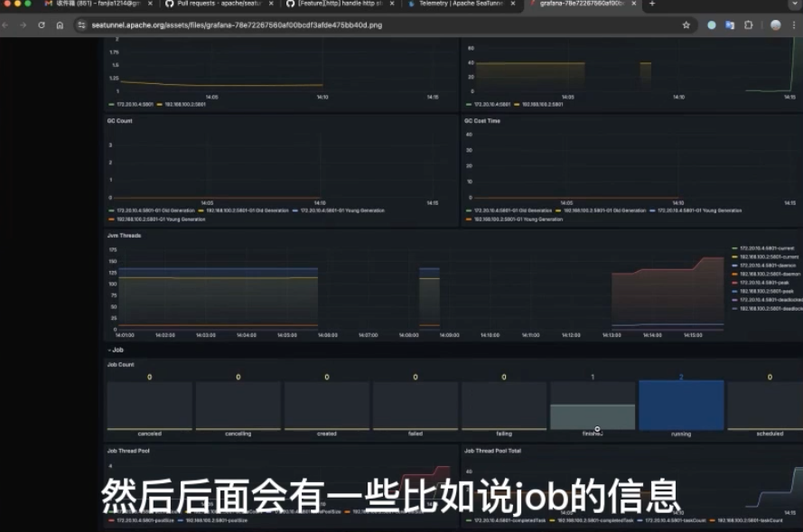
Task: Bookmark this page with the star icon
Action: coord(686,25)
